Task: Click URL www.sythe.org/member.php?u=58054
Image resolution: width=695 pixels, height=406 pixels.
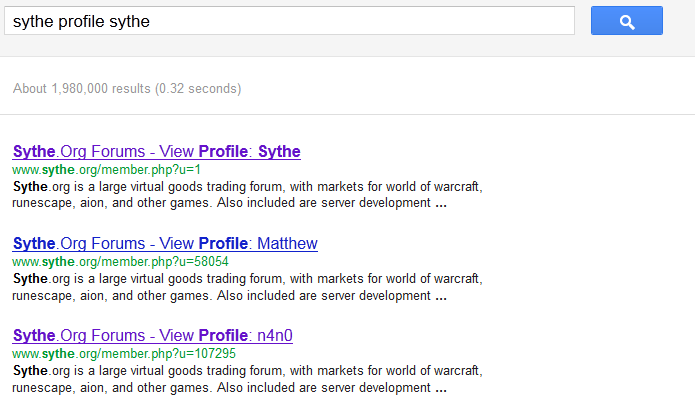Action: point(120,262)
